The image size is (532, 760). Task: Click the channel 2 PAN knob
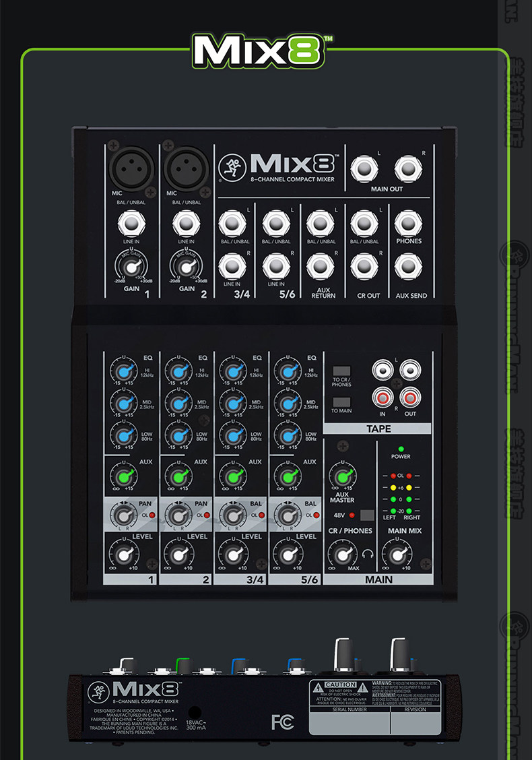pyautogui.click(x=178, y=515)
